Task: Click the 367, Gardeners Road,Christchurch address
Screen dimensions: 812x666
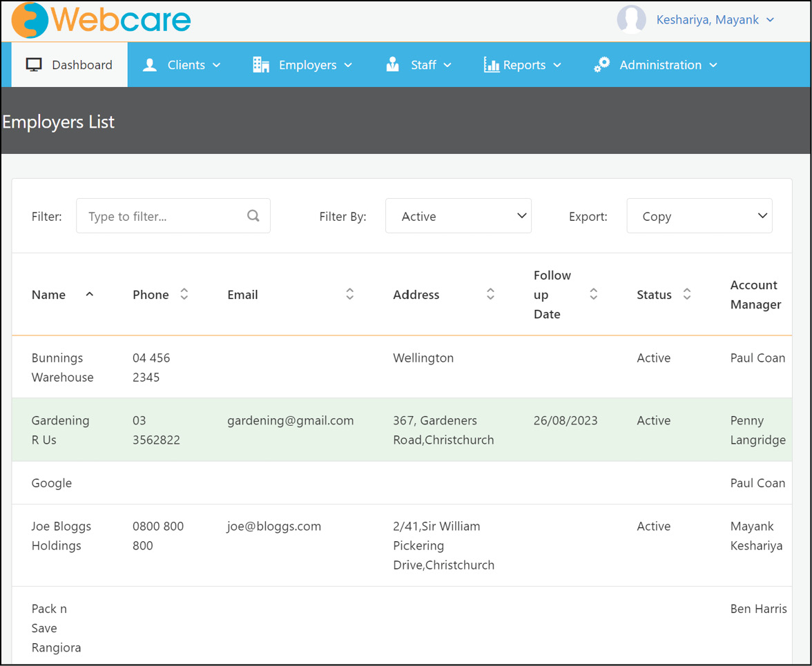Action: 443,430
